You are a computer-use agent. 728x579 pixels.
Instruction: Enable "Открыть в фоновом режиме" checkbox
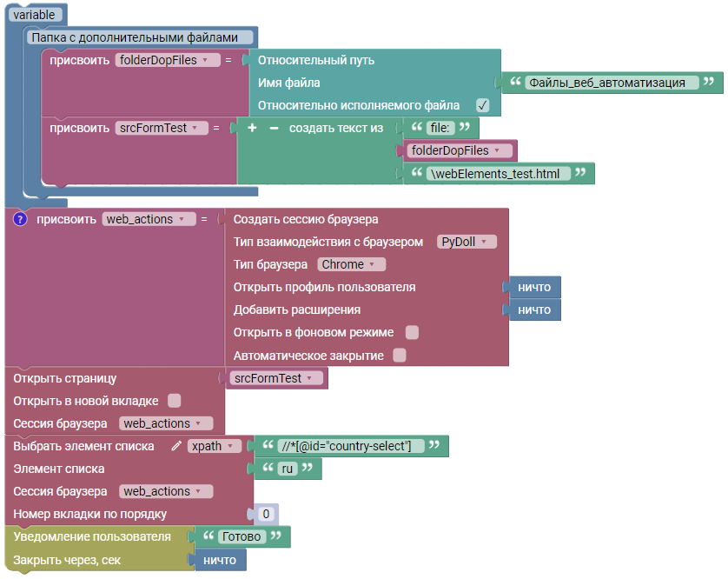click(x=413, y=332)
